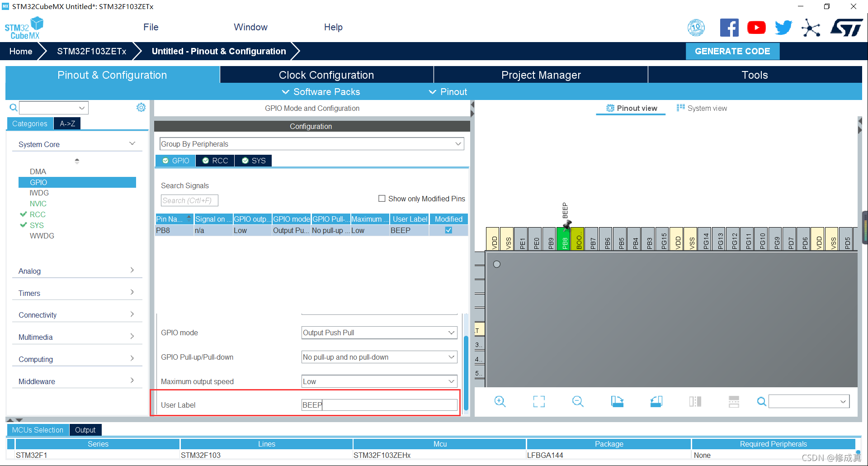Image resolution: width=868 pixels, height=466 pixels.
Task: Expand the Connectivity category
Action: (77, 315)
